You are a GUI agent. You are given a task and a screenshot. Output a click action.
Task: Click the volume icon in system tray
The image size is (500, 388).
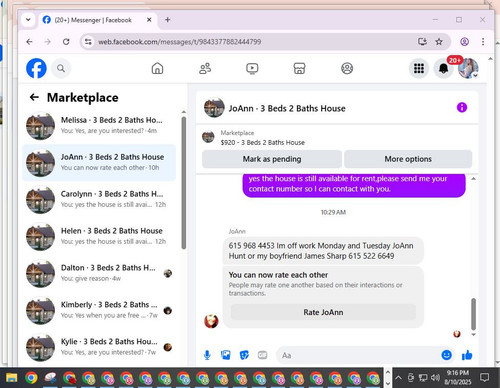(435, 378)
